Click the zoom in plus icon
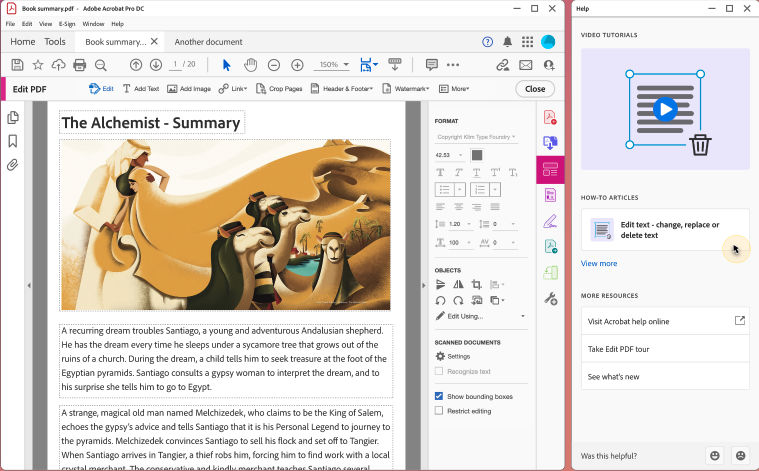Image resolution: width=759 pixels, height=471 pixels. 297,65
